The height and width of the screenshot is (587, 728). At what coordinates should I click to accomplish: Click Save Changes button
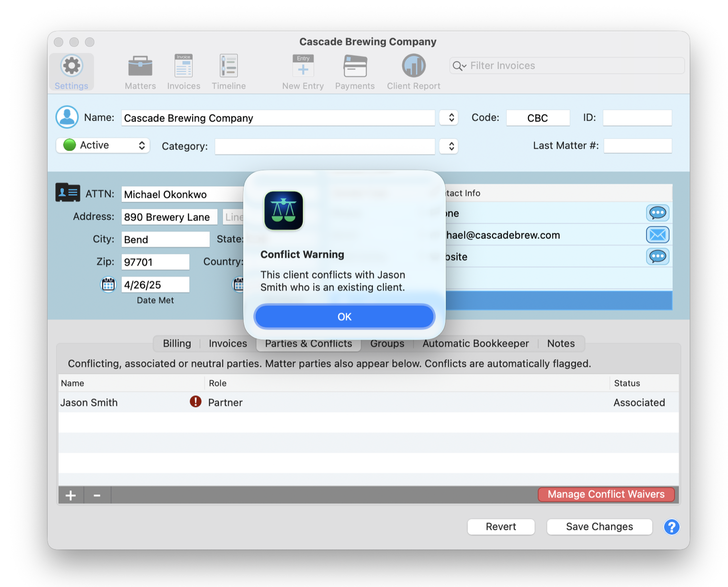[x=599, y=527]
